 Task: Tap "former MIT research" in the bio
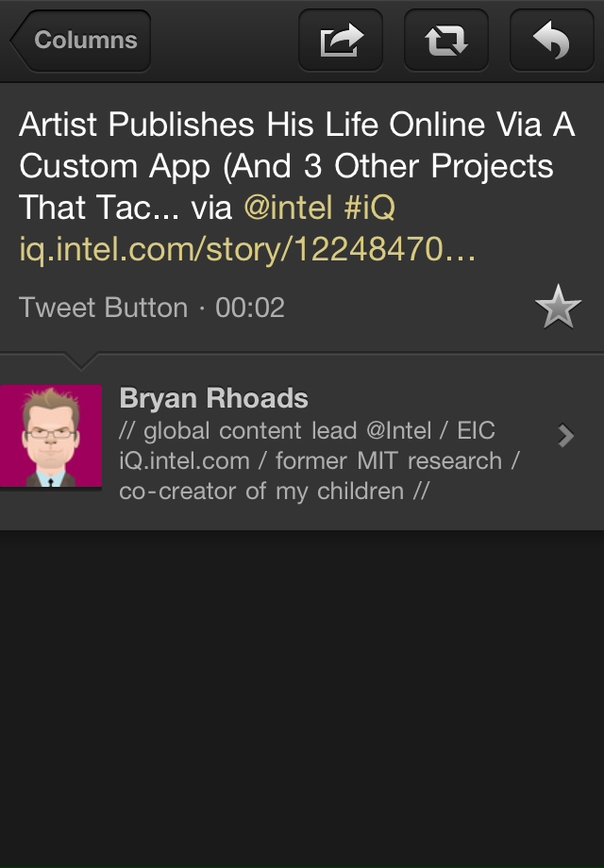389,461
